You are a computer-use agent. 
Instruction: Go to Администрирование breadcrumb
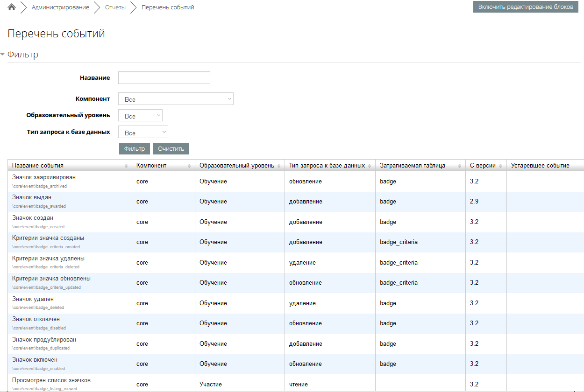60,7
